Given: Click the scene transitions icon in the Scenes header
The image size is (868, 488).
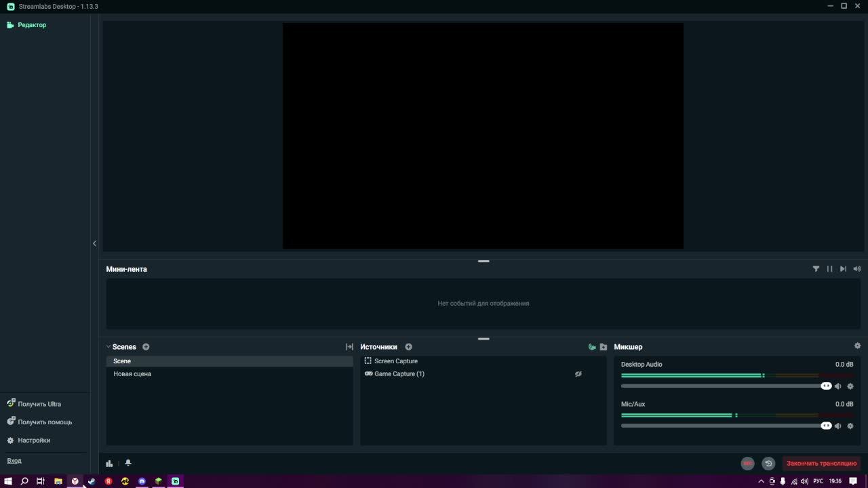Looking at the screenshot, I should [349, 347].
